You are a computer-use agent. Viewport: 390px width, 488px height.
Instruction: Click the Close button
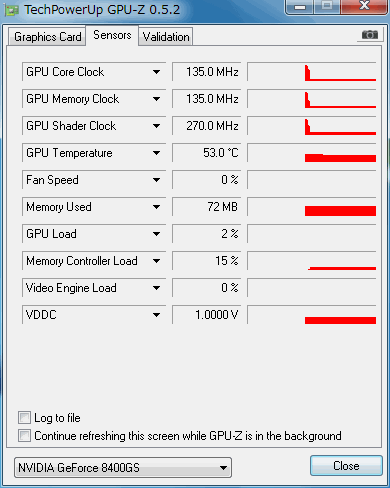click(346, 466)
